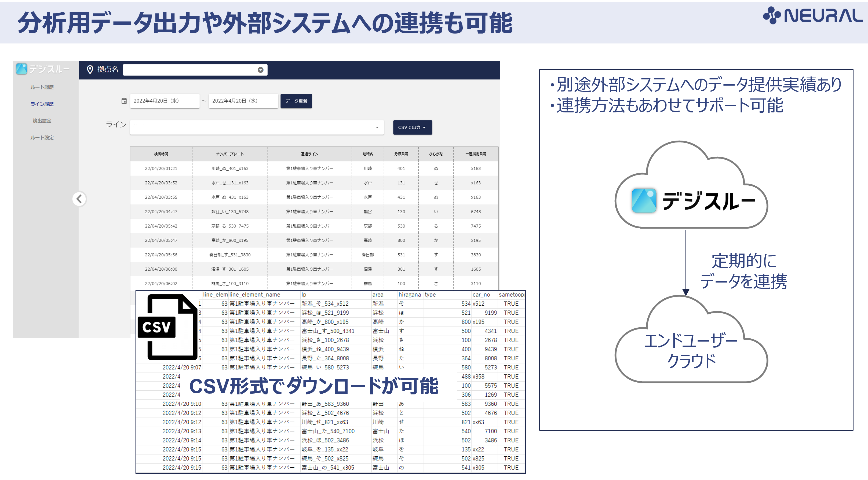Open the calendar icon by the date range
Viewport: 868px width, 480px height.
(x=124, y=101)
